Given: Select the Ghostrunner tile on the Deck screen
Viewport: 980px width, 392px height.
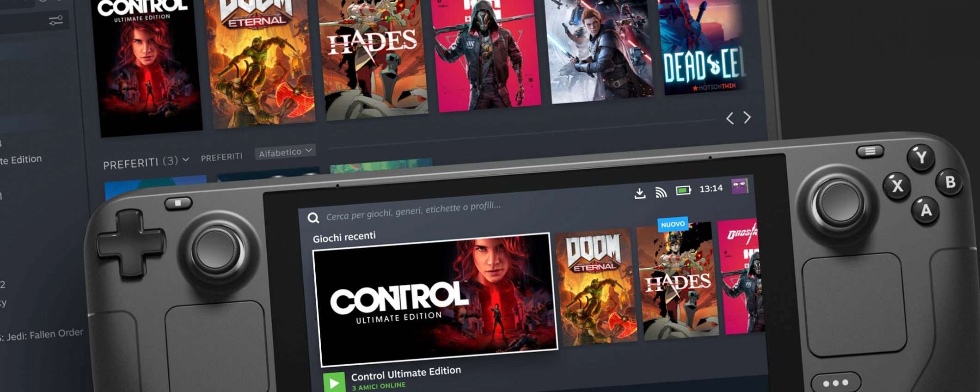Looking at the screenshot, I should (741, 276).
